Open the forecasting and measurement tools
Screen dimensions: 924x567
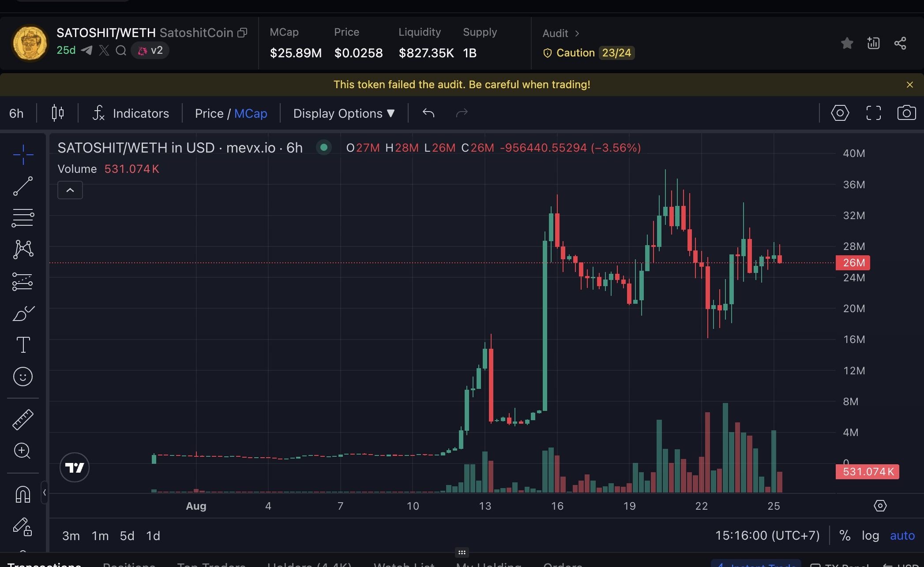coord(23,281)
